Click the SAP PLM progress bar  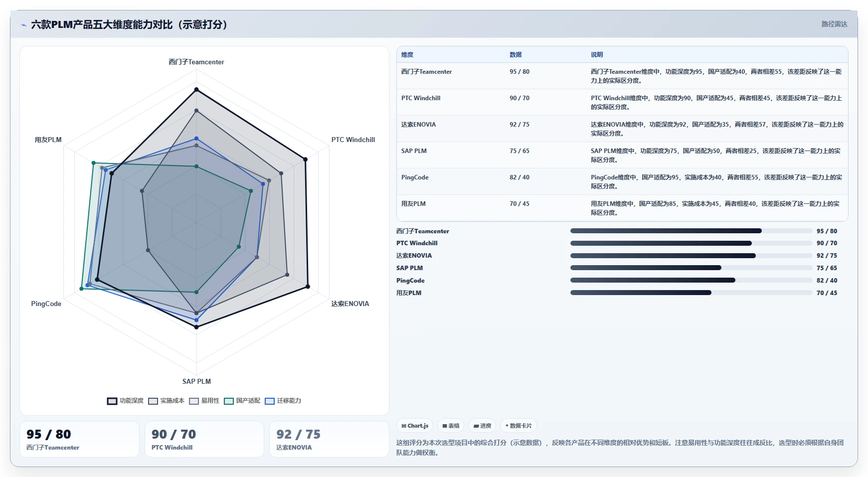pyautogui.click(x=691, y=268)
